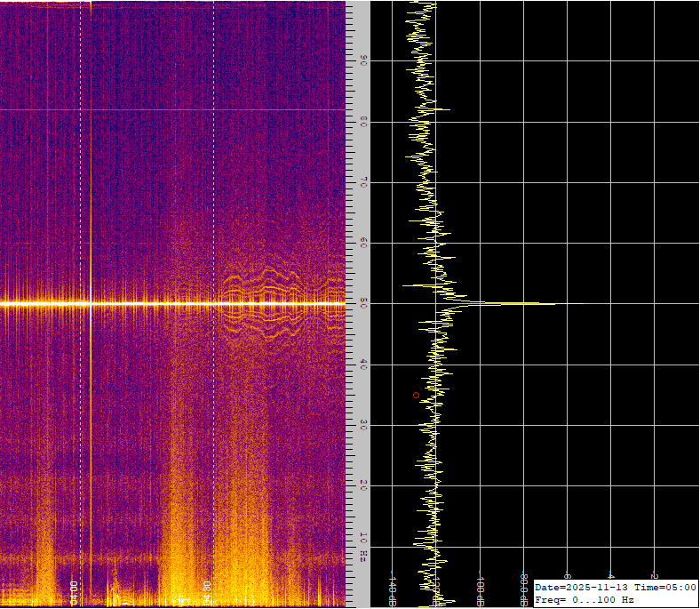
Task: Click the 20 Hz axis label
Action: [x=363, y=485]
